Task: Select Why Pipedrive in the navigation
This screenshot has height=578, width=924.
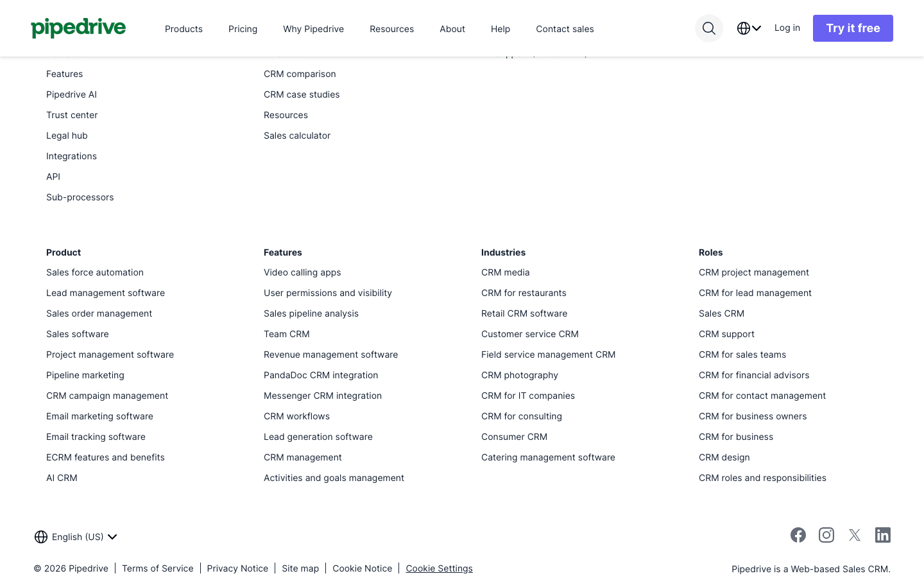Action: click(x=313, y=29)
